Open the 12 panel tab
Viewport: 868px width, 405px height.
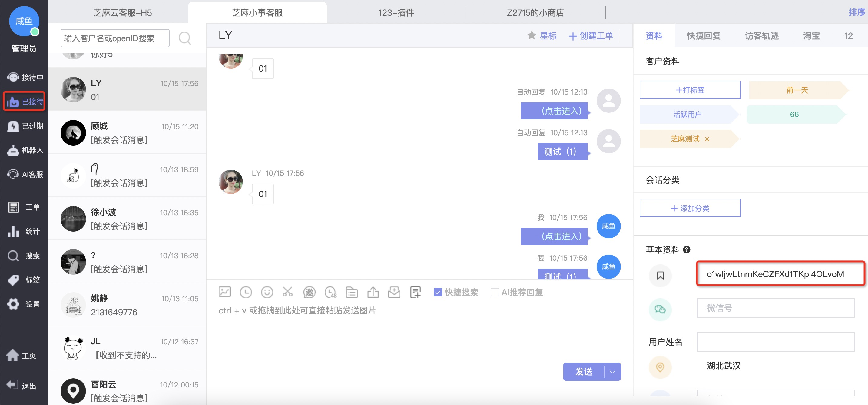click(x=848, y=36)
